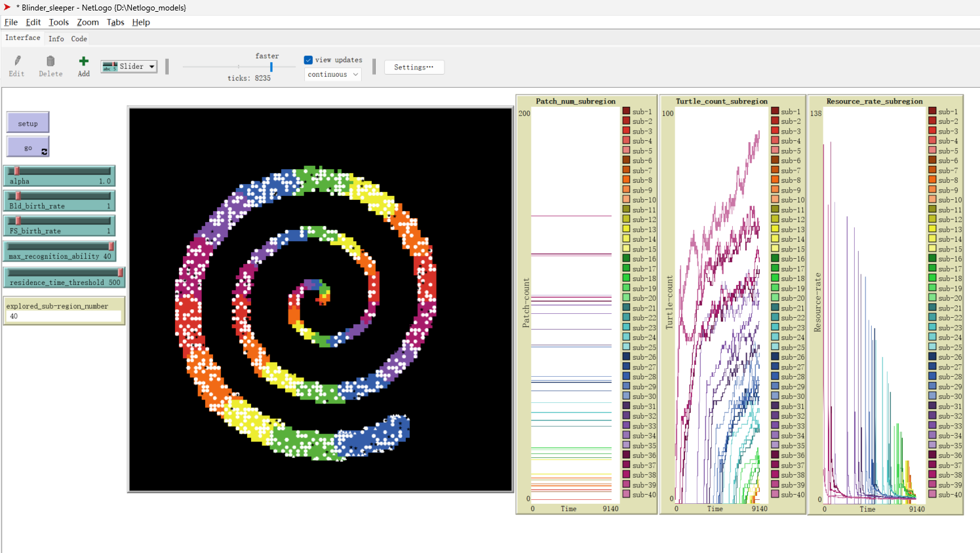The image size is (980, 553).
Task: Click the NetLogo app icon in title bar
Action: coord(7,7)
